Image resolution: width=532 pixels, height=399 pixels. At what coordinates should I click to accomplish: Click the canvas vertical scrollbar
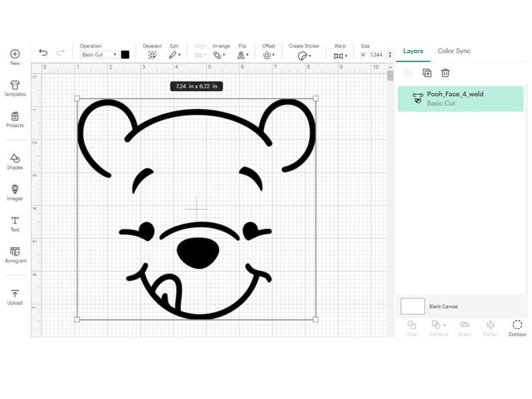390,75
